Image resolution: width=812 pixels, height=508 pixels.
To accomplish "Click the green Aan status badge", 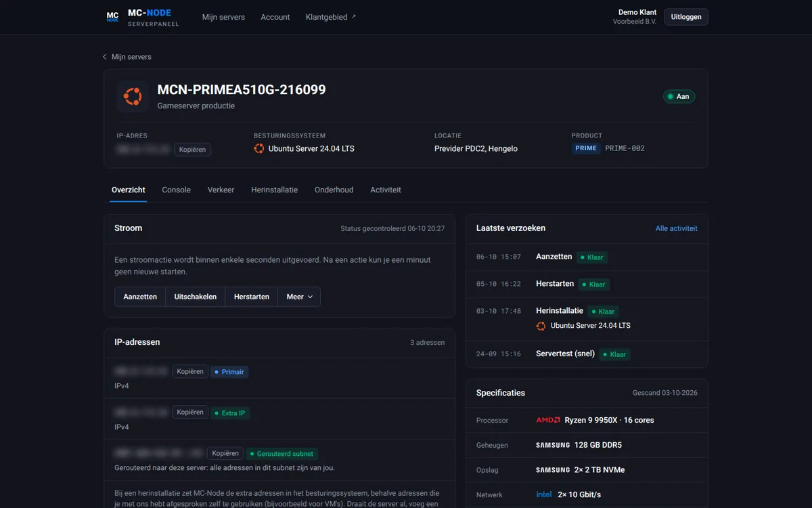I will point(679,97).
